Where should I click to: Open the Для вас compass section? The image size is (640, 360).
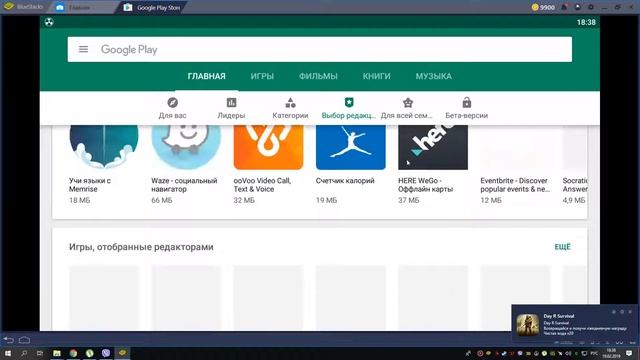(172, 108)
